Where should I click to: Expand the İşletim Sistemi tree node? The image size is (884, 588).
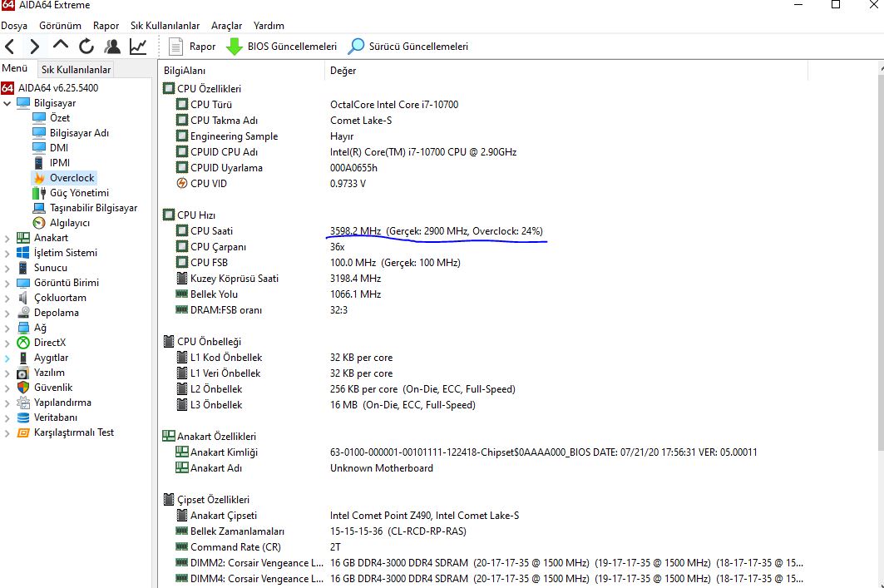pyautogui.click(x=7, y=253)
